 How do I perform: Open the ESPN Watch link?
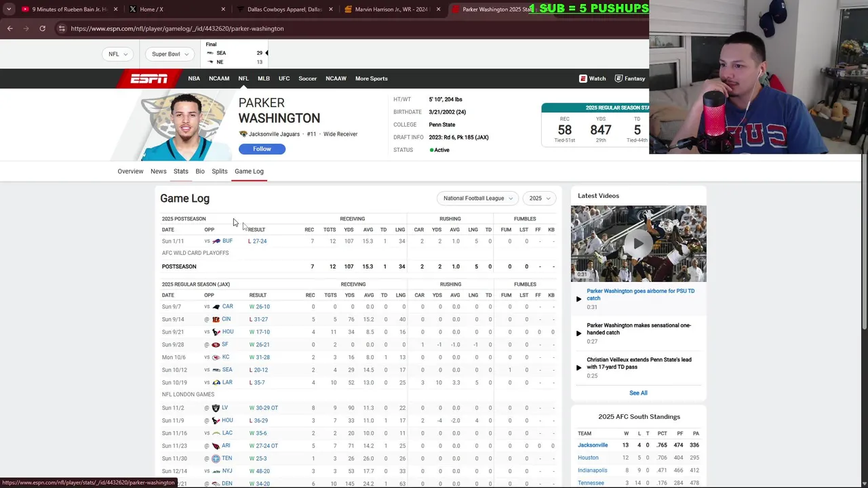[x=592, y=79]
